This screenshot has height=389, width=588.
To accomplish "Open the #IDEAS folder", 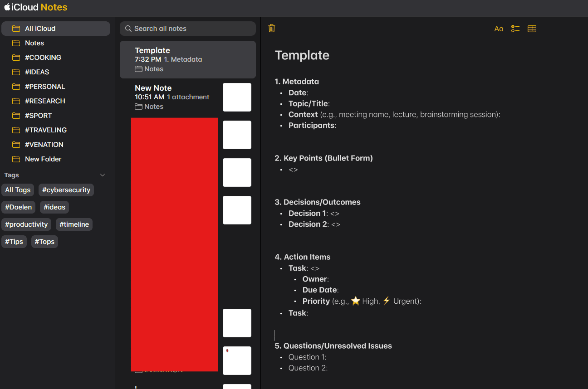I will coord(56,72).
